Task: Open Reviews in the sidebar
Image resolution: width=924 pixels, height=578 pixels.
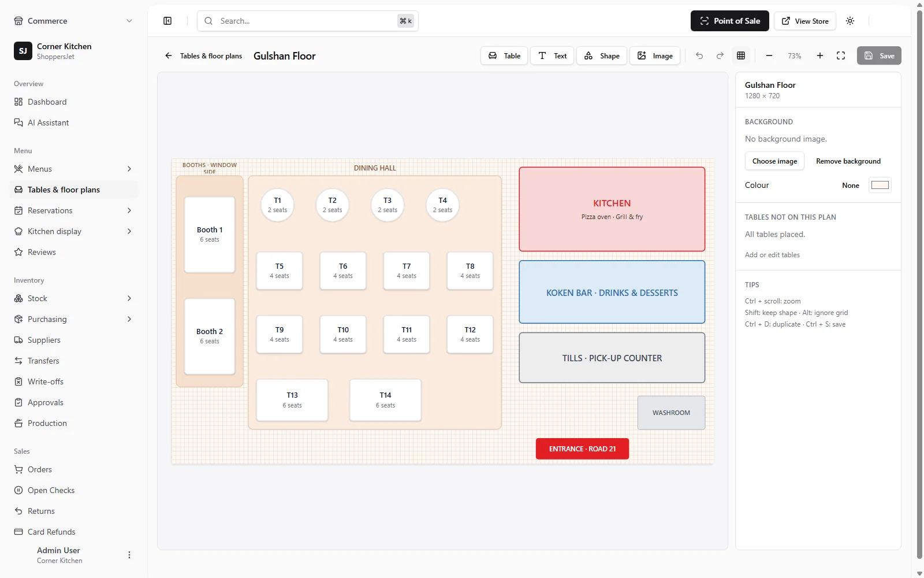Action: click(x=74, y=252)
